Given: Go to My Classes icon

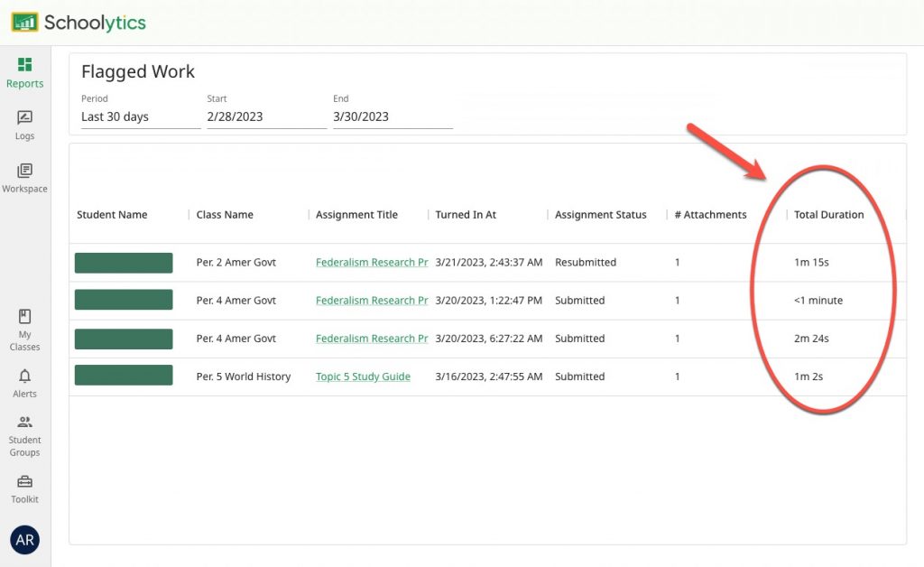Looking at the screenshot, I should pyautogui.click(x=24, y=317).
